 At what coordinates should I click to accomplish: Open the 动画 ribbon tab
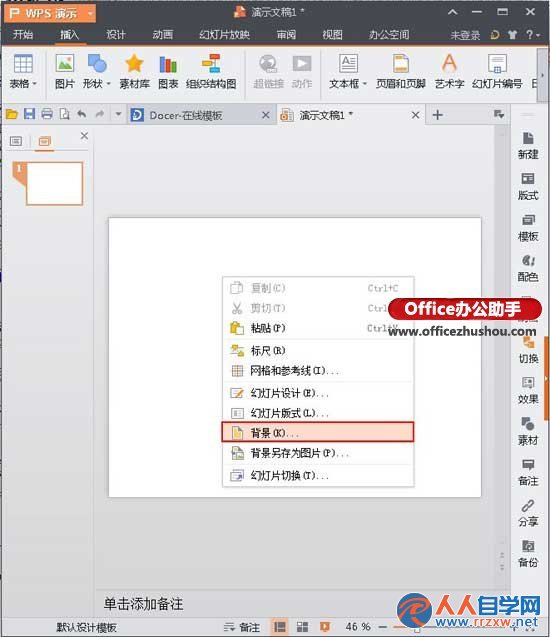pos(162,35)
